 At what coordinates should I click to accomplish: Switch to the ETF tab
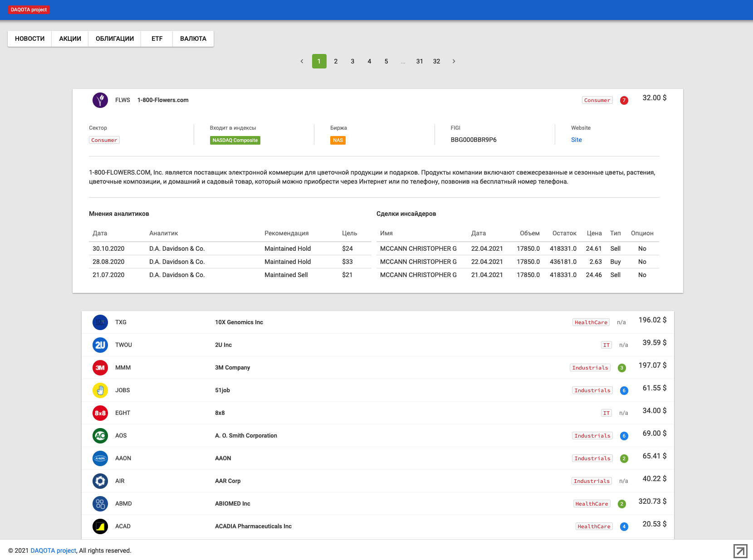pyautogui.click(x=157, y=39)
